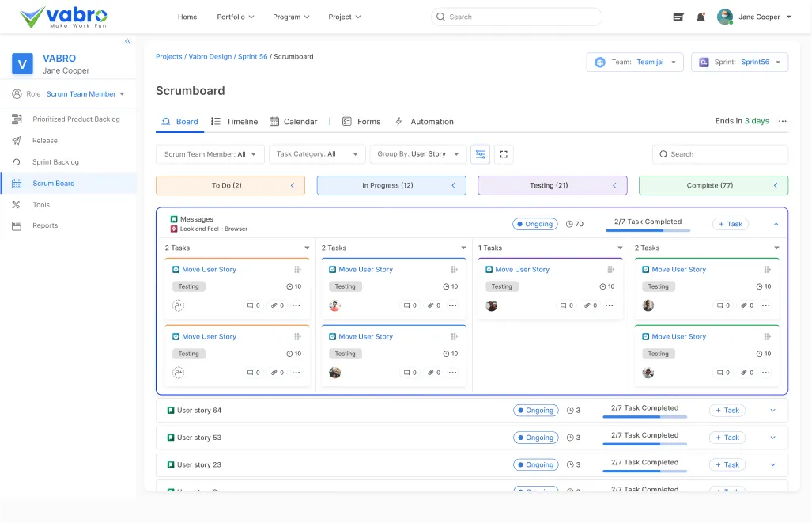The image size is (812, 523).
Task: Open the Sprint56 dropdown
Action: (740, 62)
